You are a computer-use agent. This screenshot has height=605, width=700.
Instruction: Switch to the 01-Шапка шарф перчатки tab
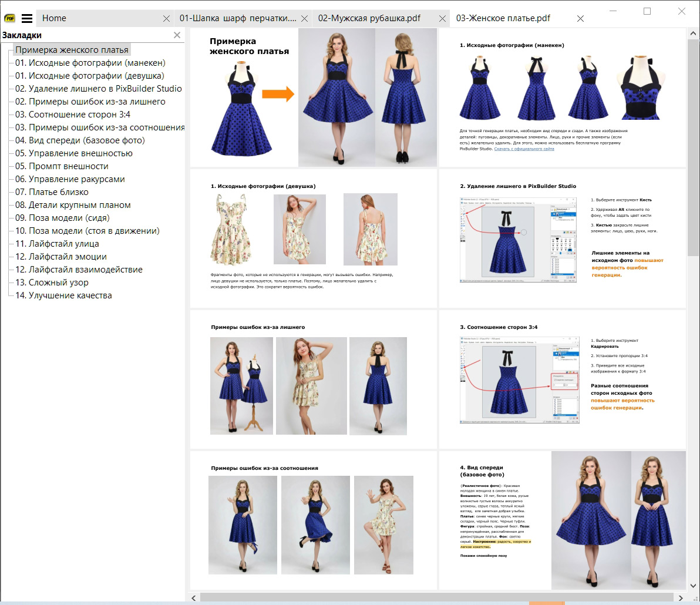click(x=238, y=18)
